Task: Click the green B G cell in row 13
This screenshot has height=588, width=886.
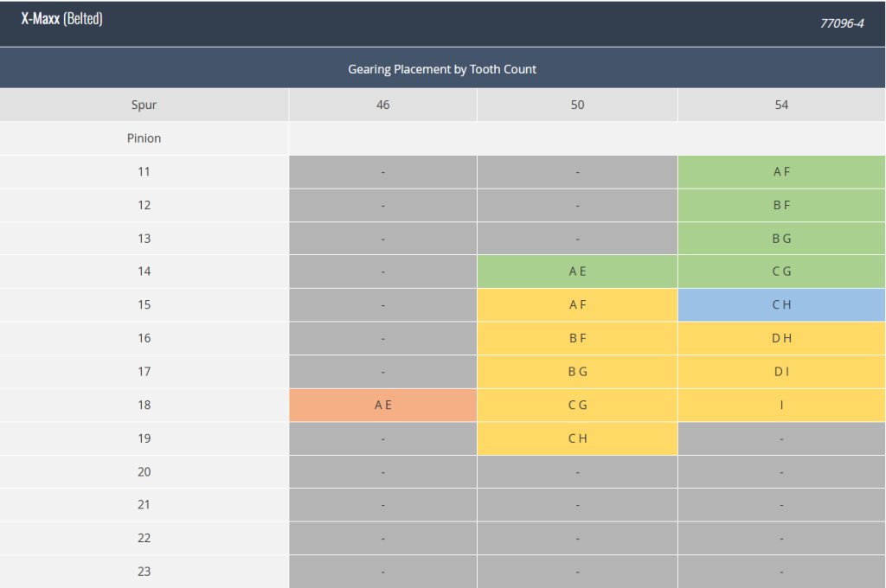Action: pos(781,239)
